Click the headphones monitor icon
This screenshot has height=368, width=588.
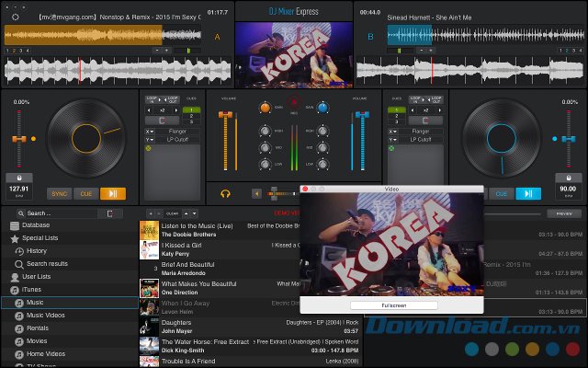[225, 193]
